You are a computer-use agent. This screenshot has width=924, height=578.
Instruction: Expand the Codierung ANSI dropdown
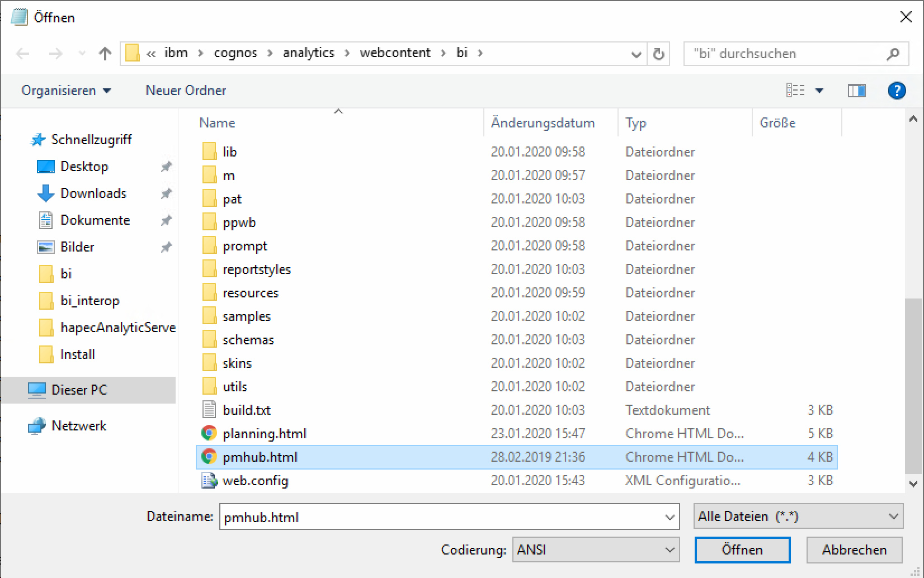pyautogui.click(x=670, y=550)
